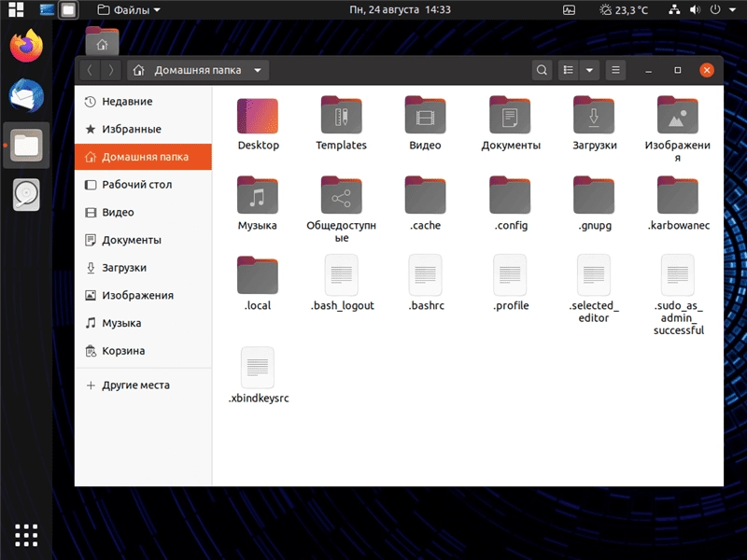
Task: Launch Thunderbird mail from the dock
Action: [x=27, y=95]
